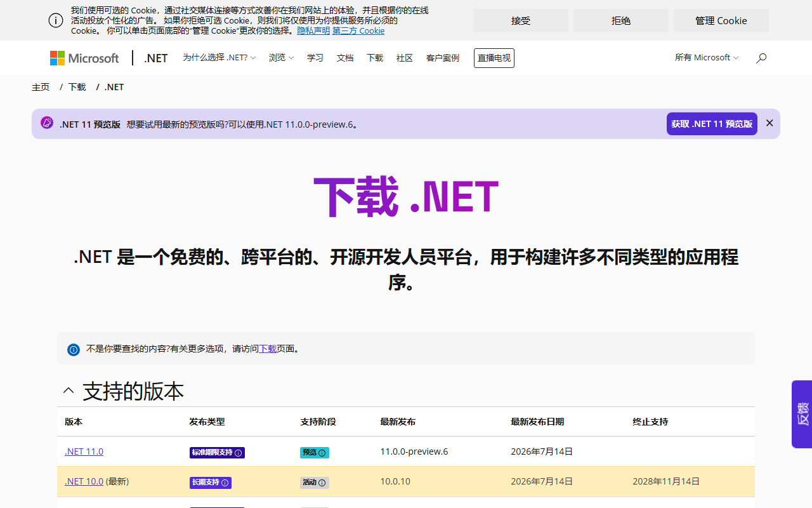Dismiss the .NET 11 preview banner
The height and width of the screenshot is (508, 812).
[x=769, y=123]
